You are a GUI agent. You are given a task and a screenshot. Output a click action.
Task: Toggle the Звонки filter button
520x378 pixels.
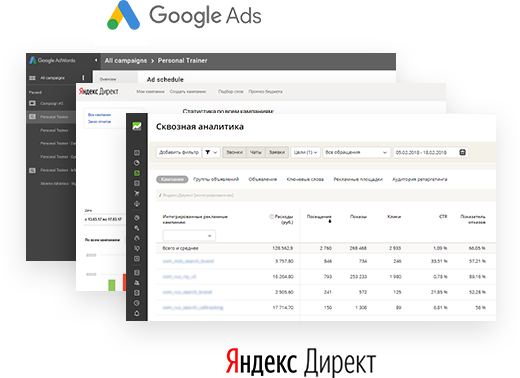[235, 152]
